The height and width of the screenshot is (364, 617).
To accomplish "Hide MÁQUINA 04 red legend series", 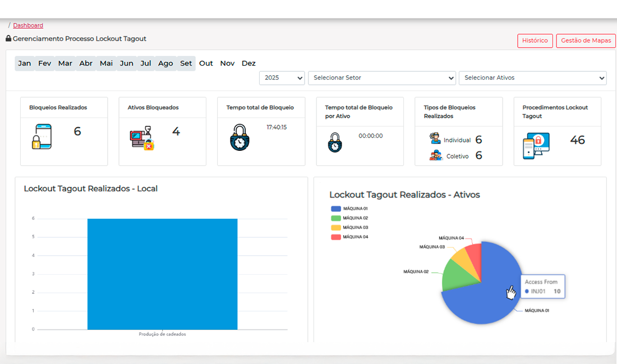I will tap(349, 237).
